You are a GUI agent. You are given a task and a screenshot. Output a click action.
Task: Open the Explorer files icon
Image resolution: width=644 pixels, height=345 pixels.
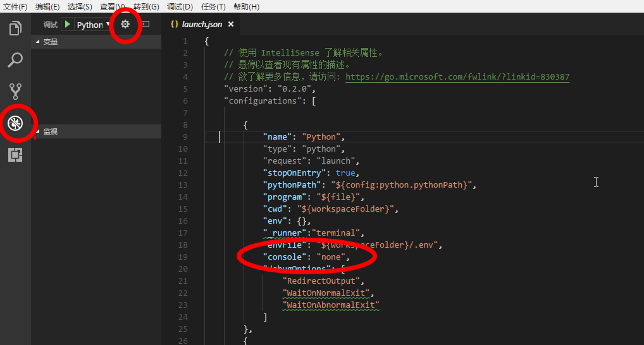(x=15, y=28)
